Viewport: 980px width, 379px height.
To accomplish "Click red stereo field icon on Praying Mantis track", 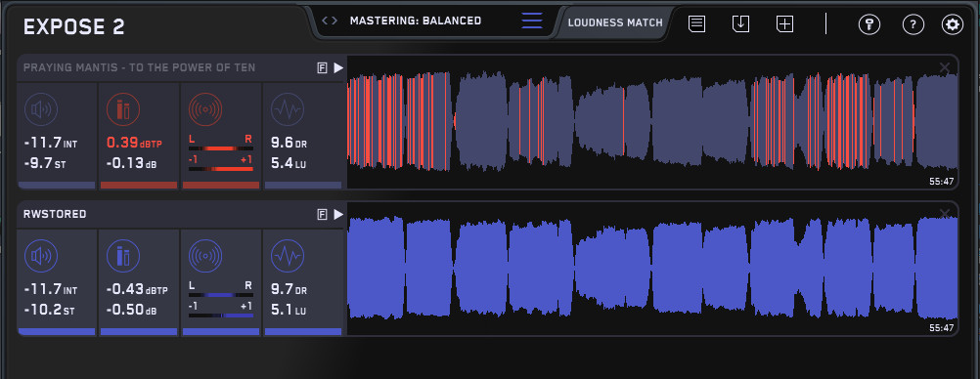I will coord(205,110).
